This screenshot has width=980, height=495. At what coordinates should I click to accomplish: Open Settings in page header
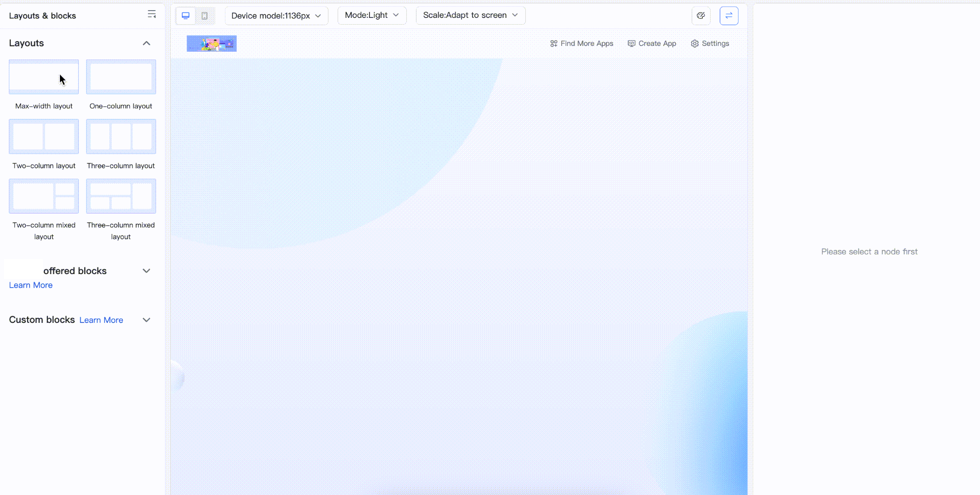710,44
